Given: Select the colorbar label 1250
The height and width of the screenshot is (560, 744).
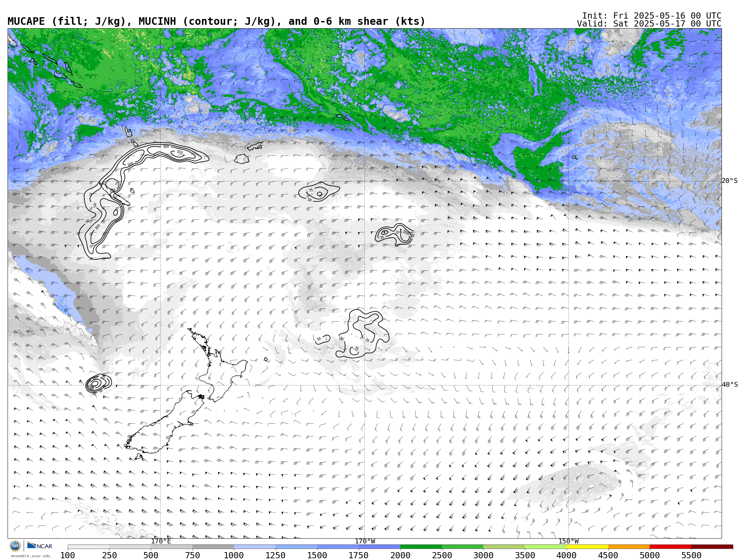Looking at the screenshot, I should pyautogui.click(x=276, y=555).
